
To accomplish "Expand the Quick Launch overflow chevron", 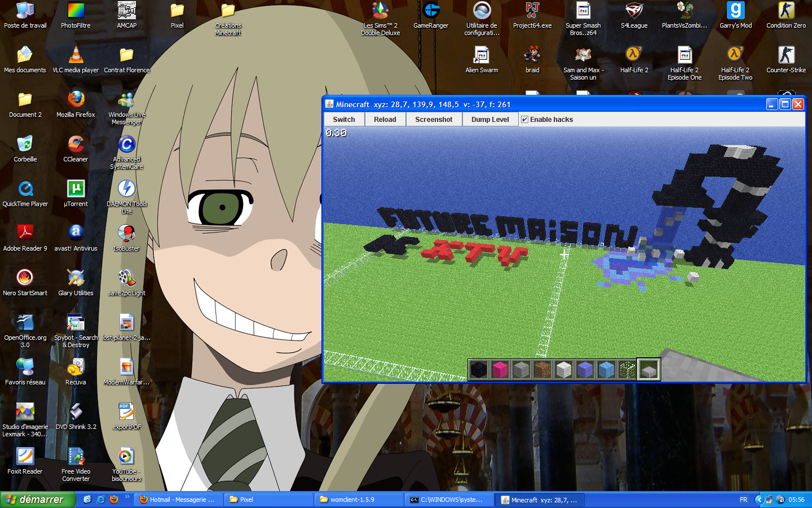I will click(127, 497).
